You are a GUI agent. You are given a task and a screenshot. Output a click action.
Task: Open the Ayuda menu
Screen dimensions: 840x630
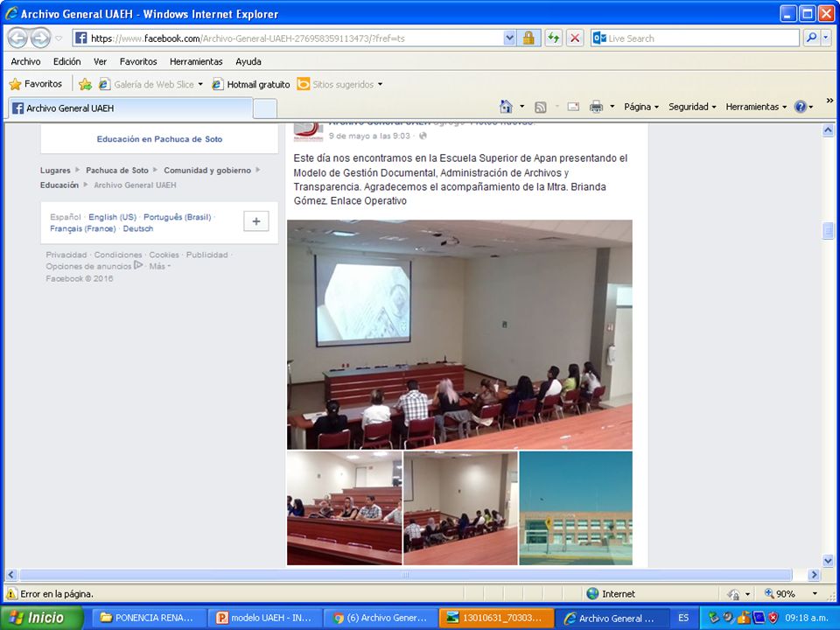click(248, 61)
